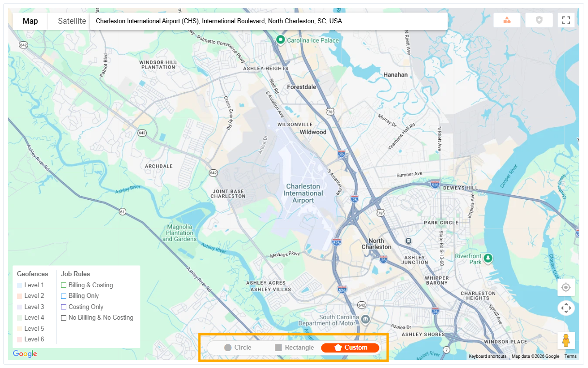Click the WINDSOR HILL PLANTATION label
Viewport: 588px width, 368px height.
(158, 65)
